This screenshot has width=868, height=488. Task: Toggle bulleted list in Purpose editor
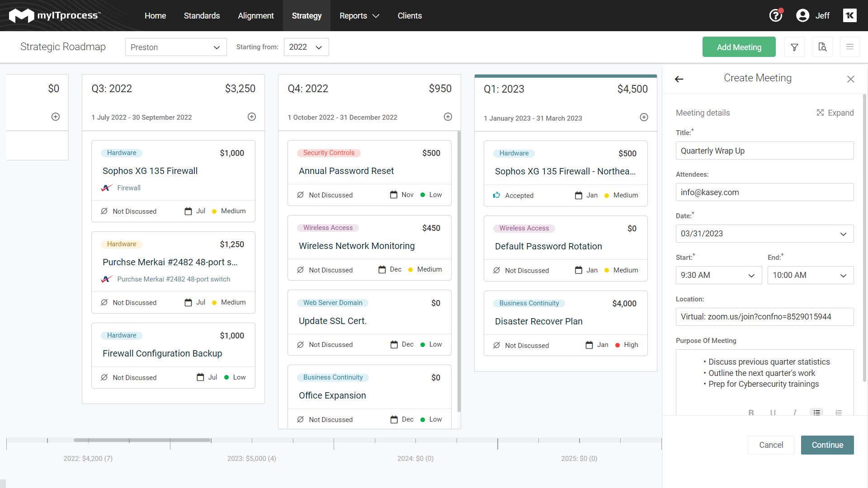click(816, 412)
